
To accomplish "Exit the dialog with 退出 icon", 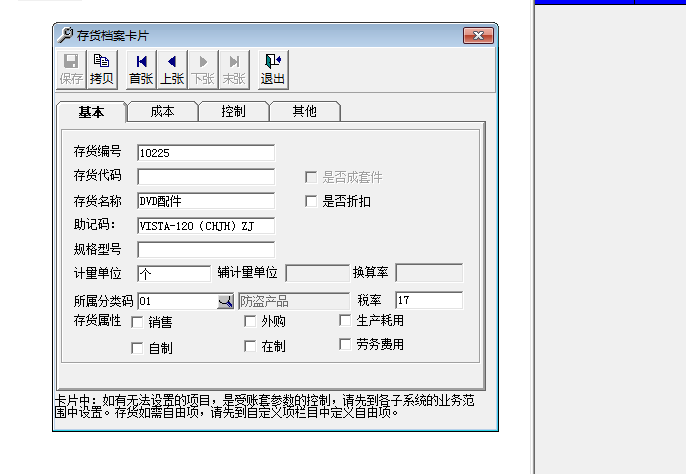I will click(273, 70).
